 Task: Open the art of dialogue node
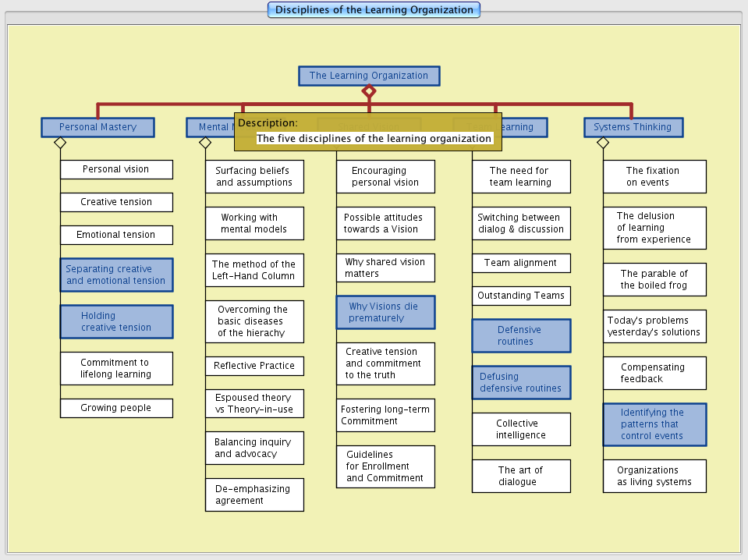[521, 476]
